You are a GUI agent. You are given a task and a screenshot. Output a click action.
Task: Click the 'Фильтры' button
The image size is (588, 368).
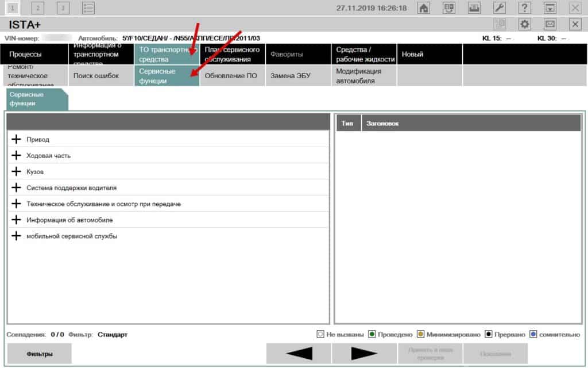pyautogui.click(x=40, y=354)
